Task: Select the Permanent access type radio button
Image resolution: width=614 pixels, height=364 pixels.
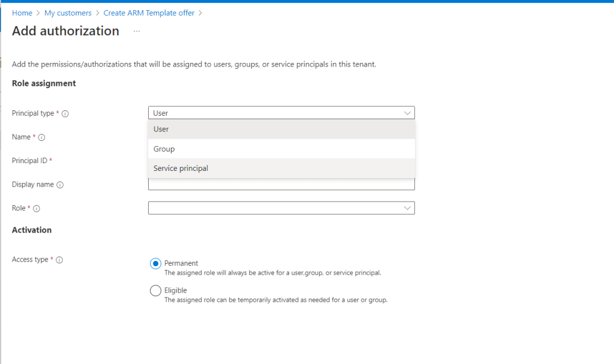Action: coord(155,263)
